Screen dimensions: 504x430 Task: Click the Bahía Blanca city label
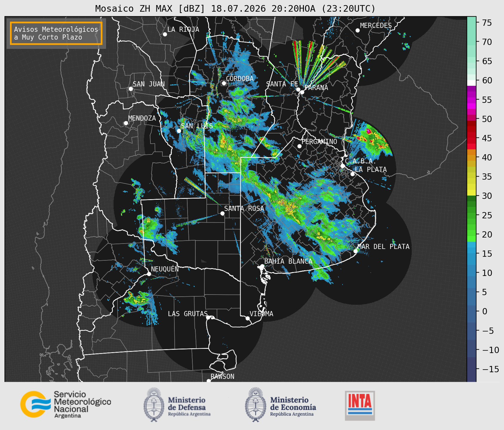288,261
